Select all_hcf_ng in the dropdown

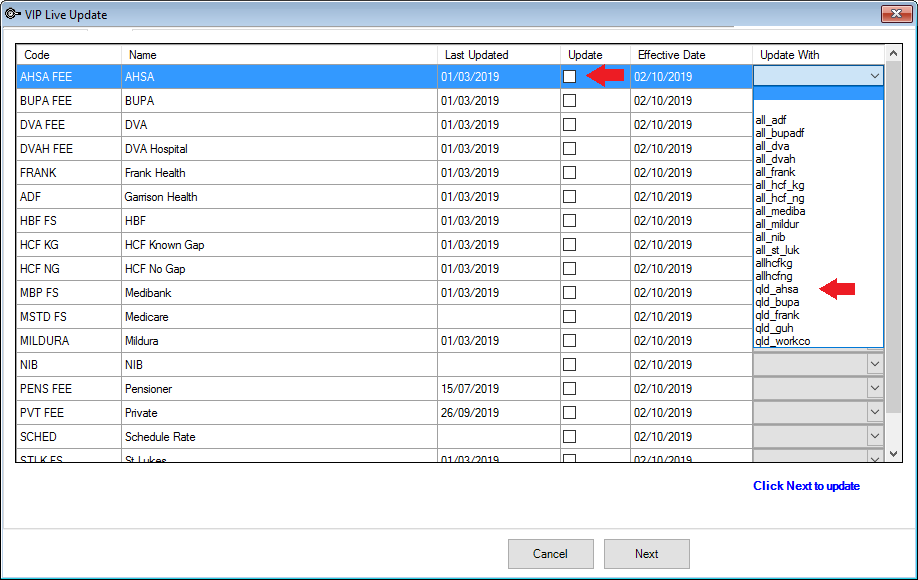tap(818, 198)
